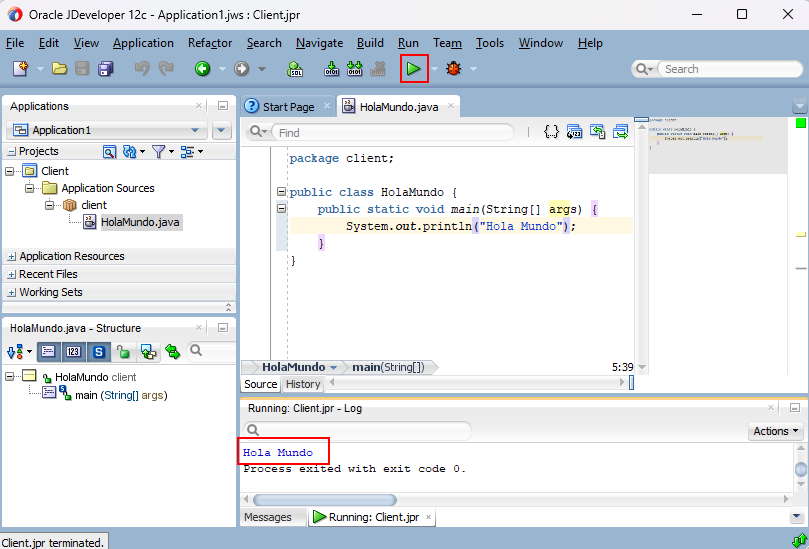Screen dimensions: 809x549
Task: Click the forward navigation arrow
Action: pyautogui.click(x=241, y=69)
